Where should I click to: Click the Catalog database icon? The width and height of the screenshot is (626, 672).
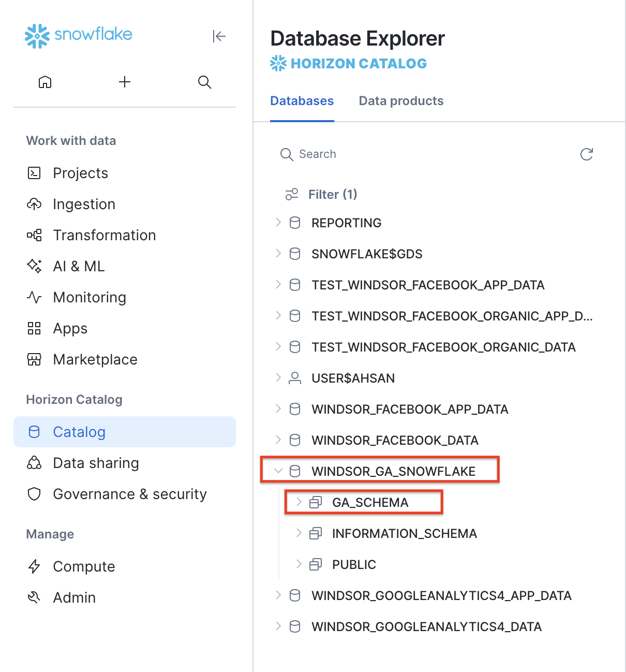(x=34, y=432)
